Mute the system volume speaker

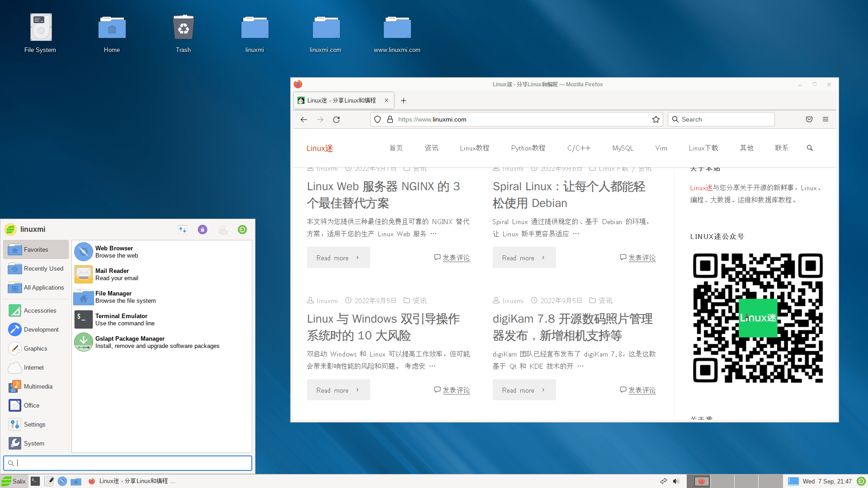[676, 481]
